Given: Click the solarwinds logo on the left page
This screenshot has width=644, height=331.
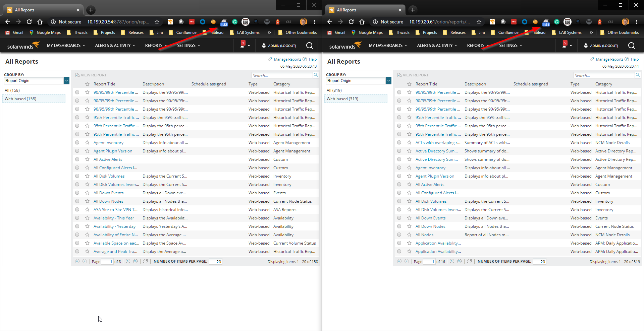Looking at the screenshot, I should coord(22,46).
